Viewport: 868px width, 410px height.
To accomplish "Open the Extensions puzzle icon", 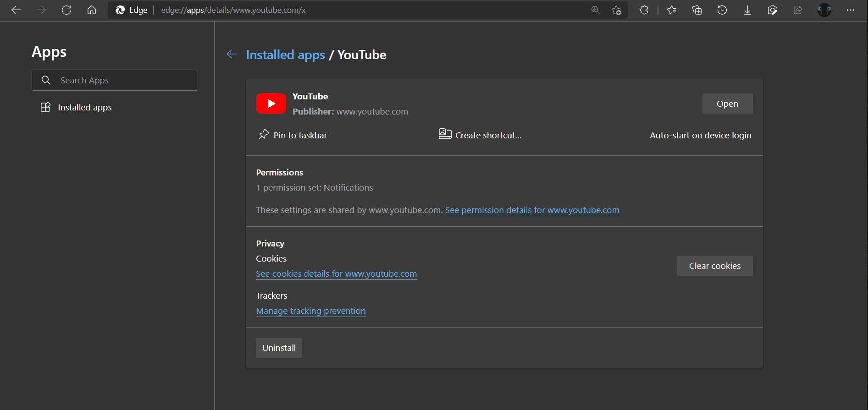I will click(644, 10).
